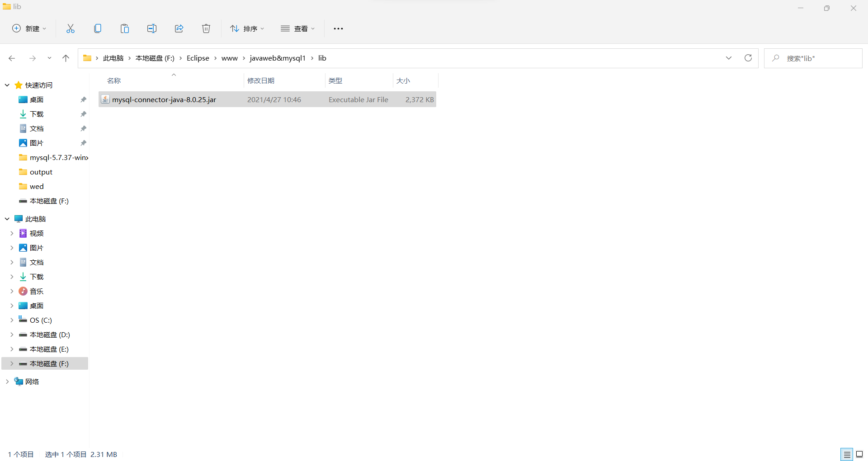The image size is (868, 461).
Task: Click the Rename icon in toolbar
Action: coord(152,28)
